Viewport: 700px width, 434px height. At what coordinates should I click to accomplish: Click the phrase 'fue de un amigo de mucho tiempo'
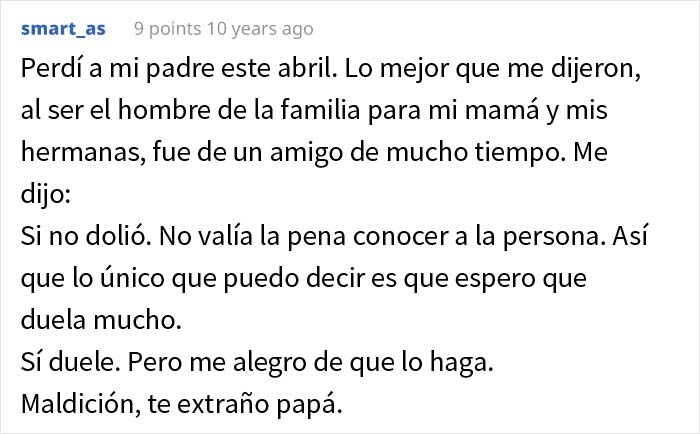pyautogui.click(x=357, y=152)
